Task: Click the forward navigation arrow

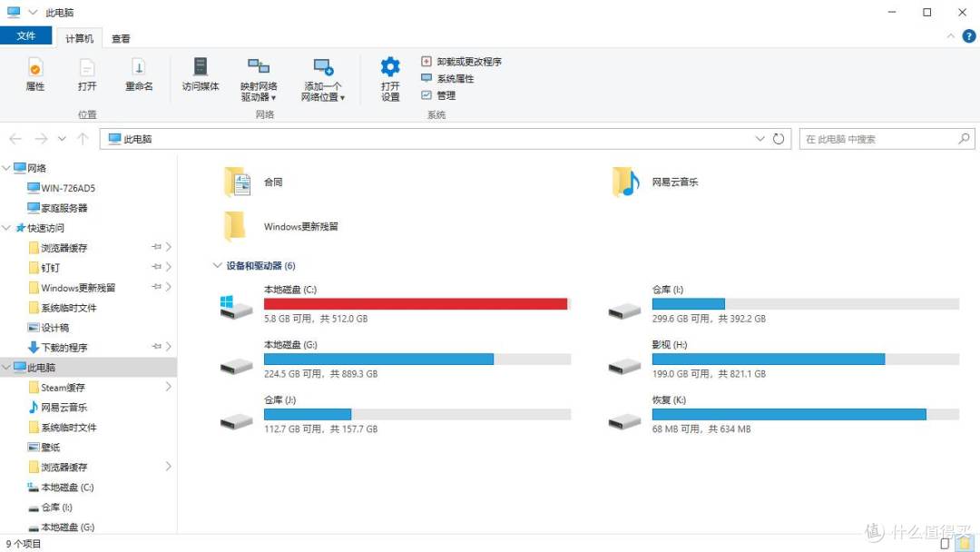Action: tap(41, 139)
